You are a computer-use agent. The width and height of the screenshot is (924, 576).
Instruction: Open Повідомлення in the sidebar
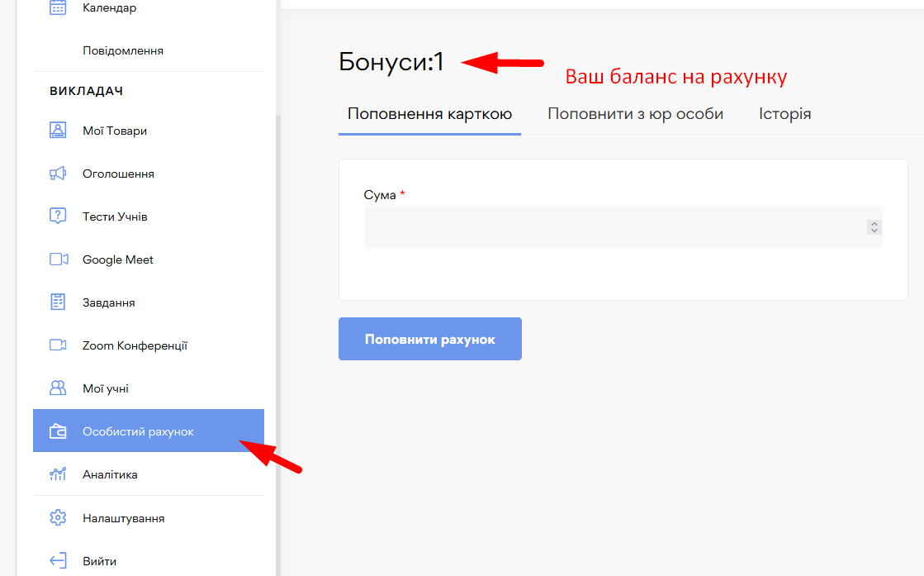tap(123, 50)
